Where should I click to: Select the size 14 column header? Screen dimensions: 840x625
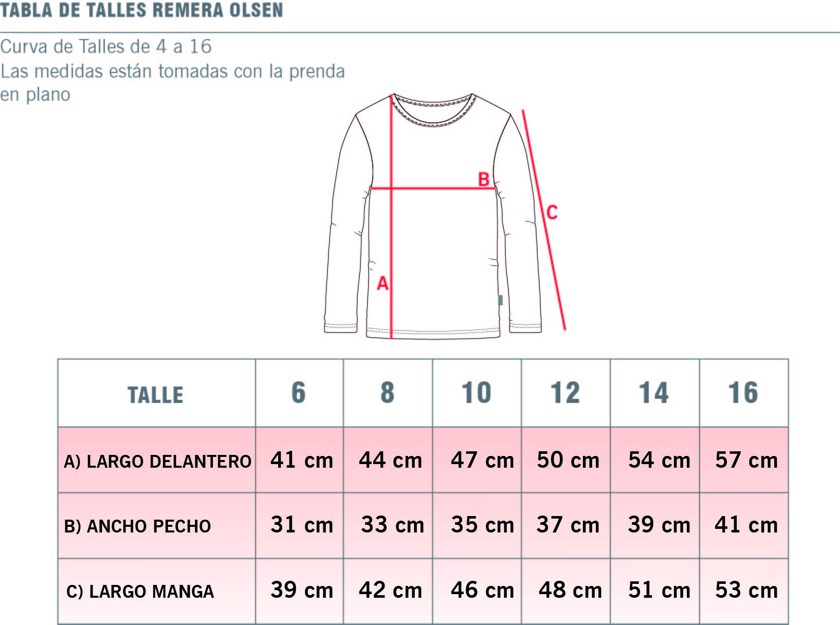[x=654, y=393]
